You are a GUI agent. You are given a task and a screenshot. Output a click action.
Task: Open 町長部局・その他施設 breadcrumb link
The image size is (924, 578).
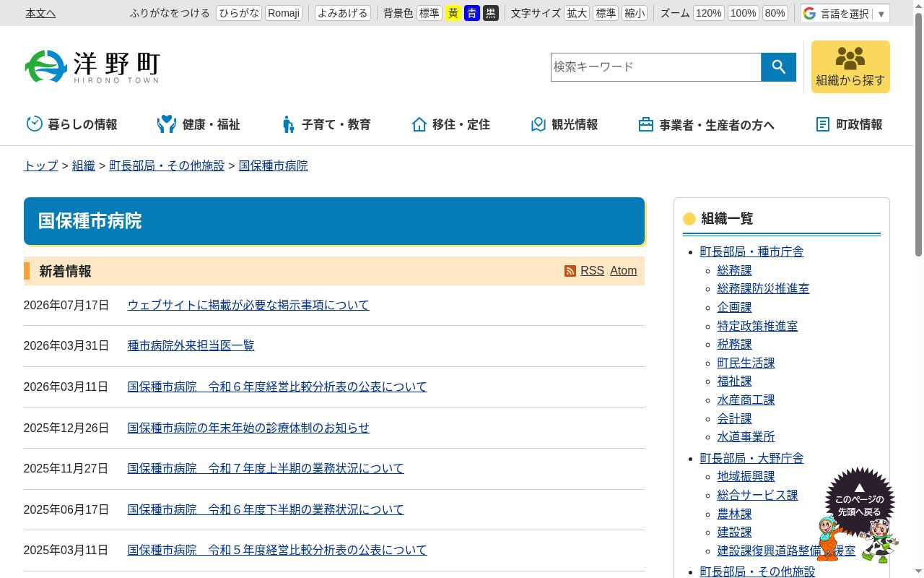click(167, 165)
